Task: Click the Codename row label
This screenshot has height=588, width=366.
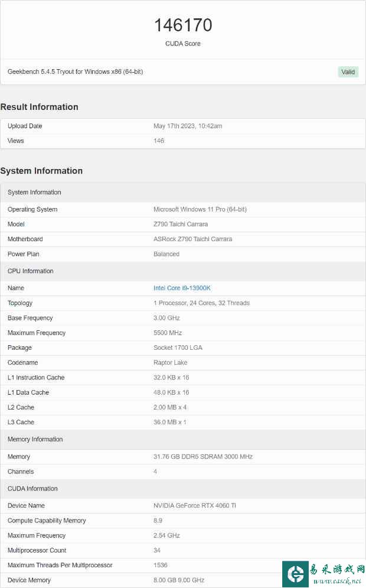Action: pyautogui.click(x=23, y=363)
